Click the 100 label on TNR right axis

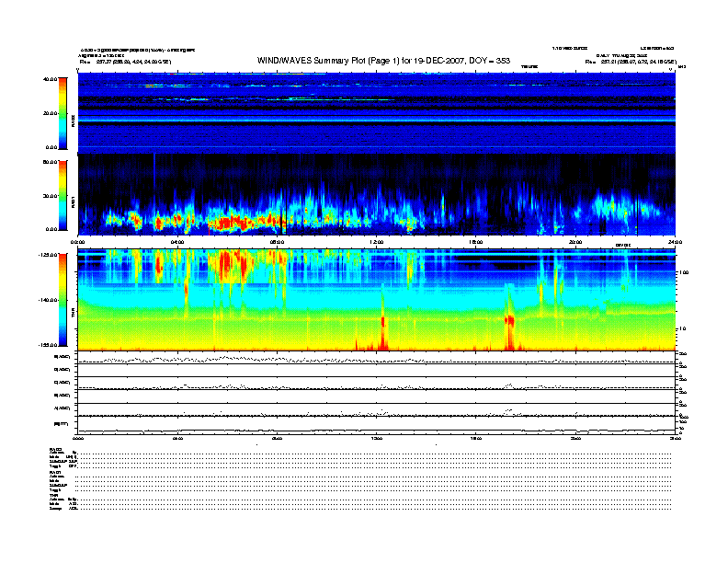coord(683,272)
